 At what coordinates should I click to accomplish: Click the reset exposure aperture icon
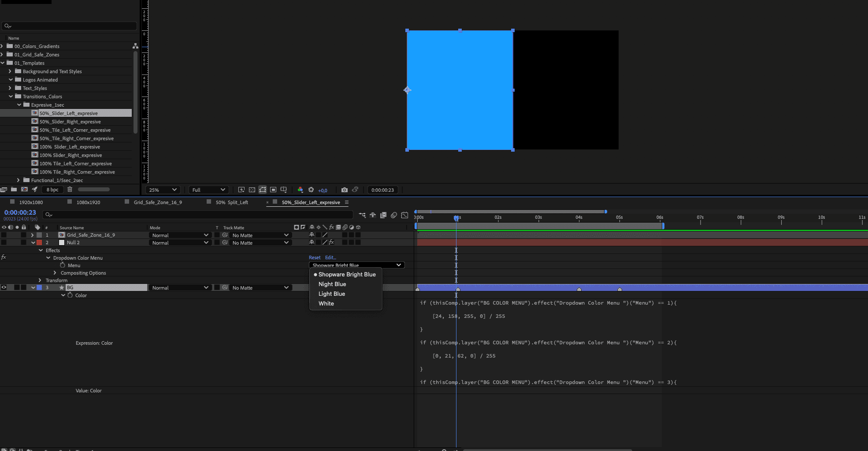coord(311,190)
